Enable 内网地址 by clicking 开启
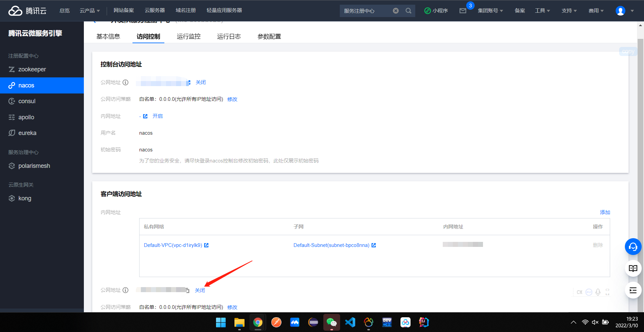The height and width of the screenshot is (332, 644). (158, 116)
